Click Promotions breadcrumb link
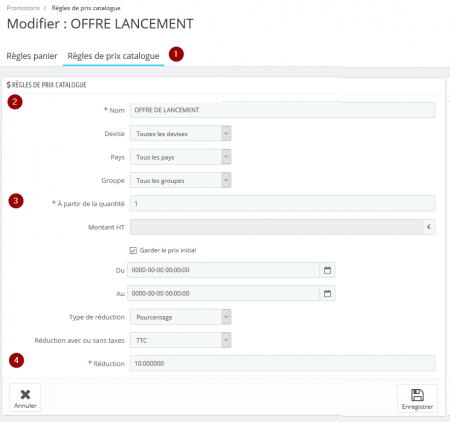 tap(23, 8)
